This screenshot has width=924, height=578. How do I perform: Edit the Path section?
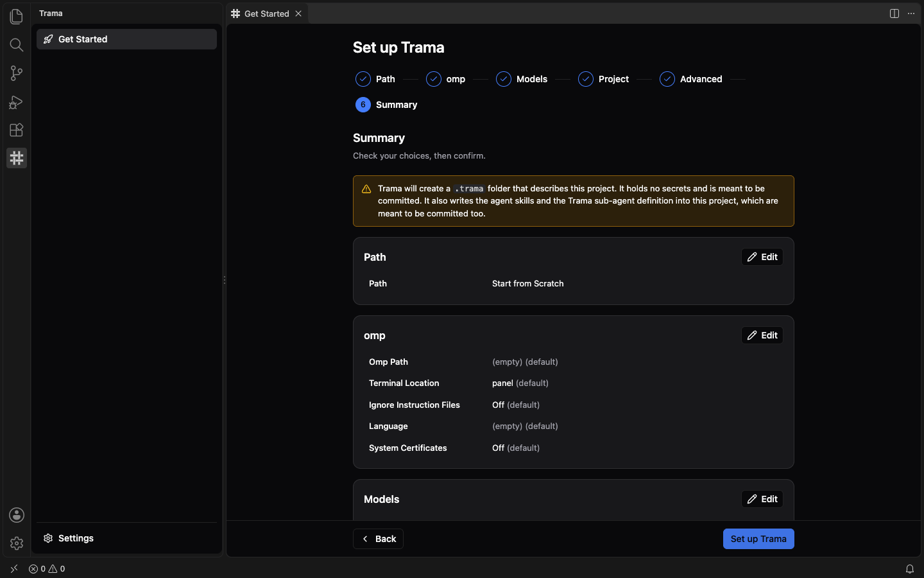coord(762,257)
